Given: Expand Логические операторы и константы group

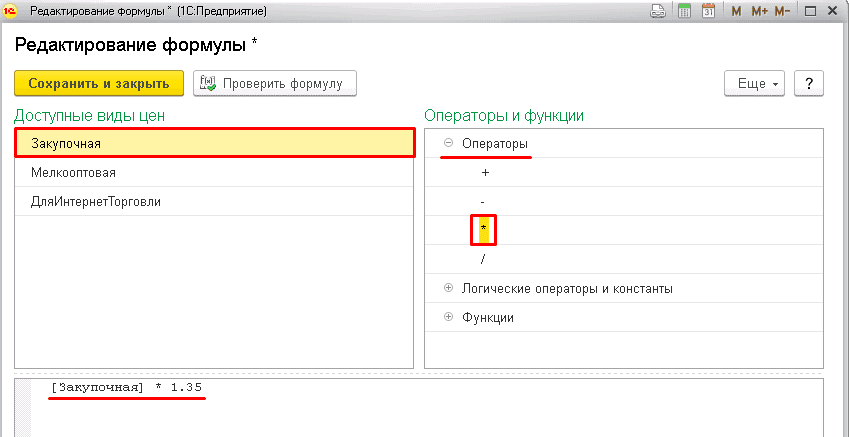Looking at the screenshot, I should point(448,288).
